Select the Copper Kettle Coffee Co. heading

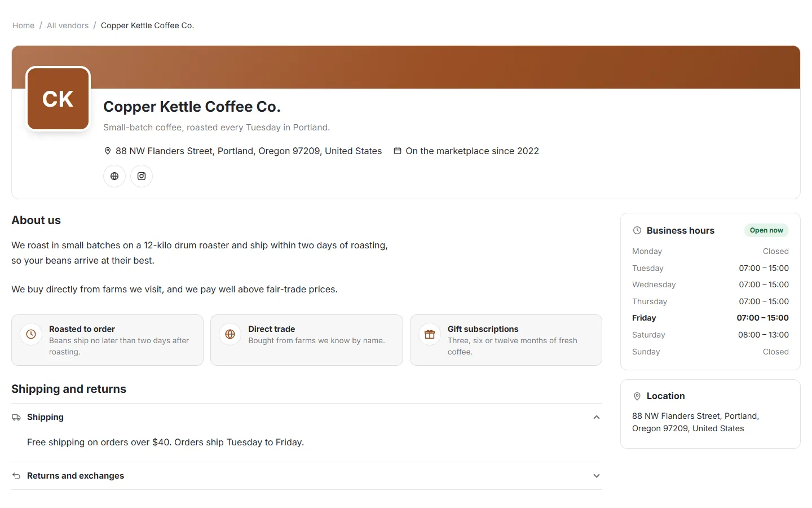coord(192,107)
